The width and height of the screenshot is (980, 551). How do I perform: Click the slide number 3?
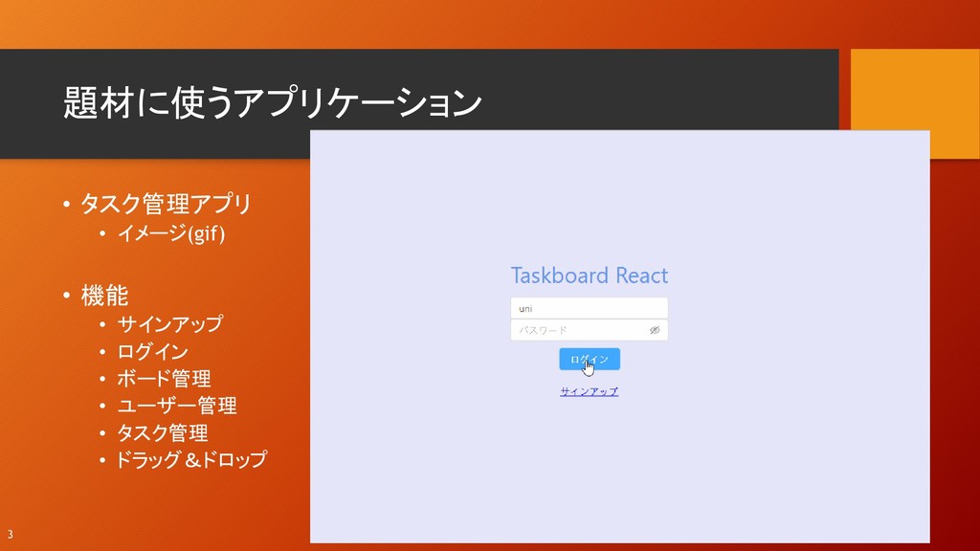click(x=10, y=535)
